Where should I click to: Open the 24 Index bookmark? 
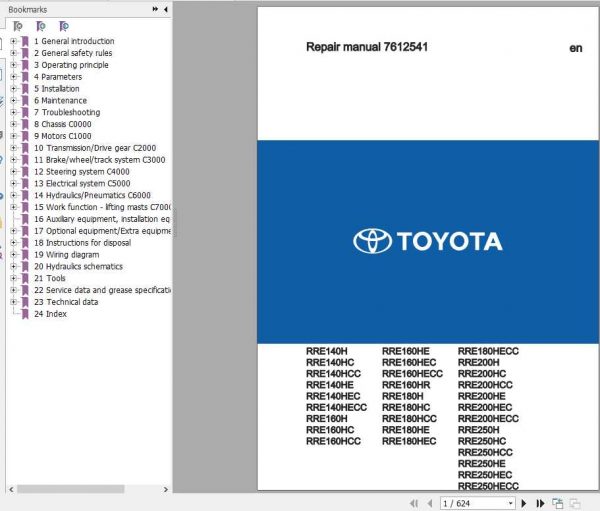click(50, 314)
